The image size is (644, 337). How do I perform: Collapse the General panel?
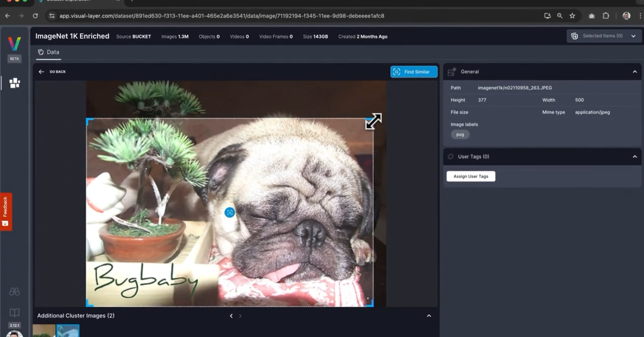point(635,72)
